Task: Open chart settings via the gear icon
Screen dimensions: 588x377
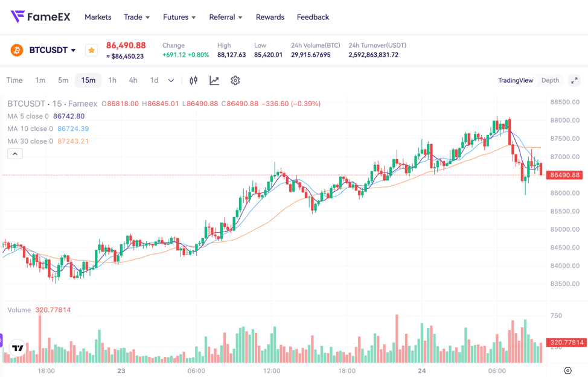Action: [x=235, y=80]
